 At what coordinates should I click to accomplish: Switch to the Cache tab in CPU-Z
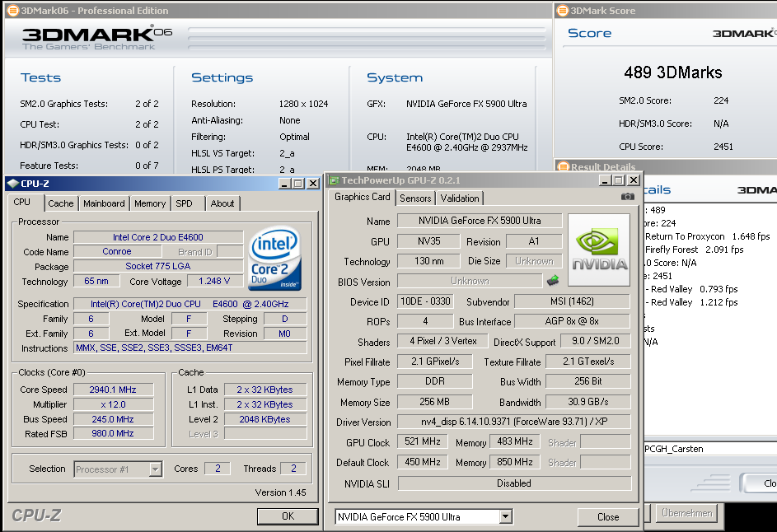coord(60,203)
